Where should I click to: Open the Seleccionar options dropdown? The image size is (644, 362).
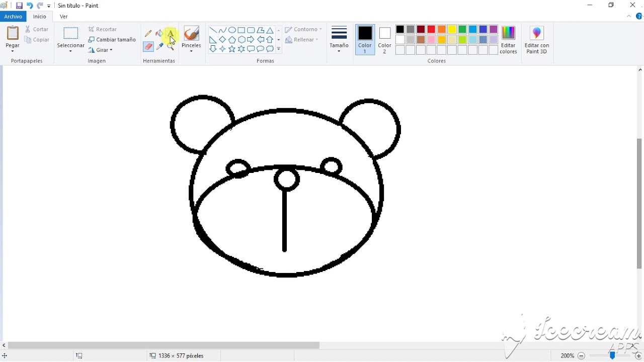[71, 51]
